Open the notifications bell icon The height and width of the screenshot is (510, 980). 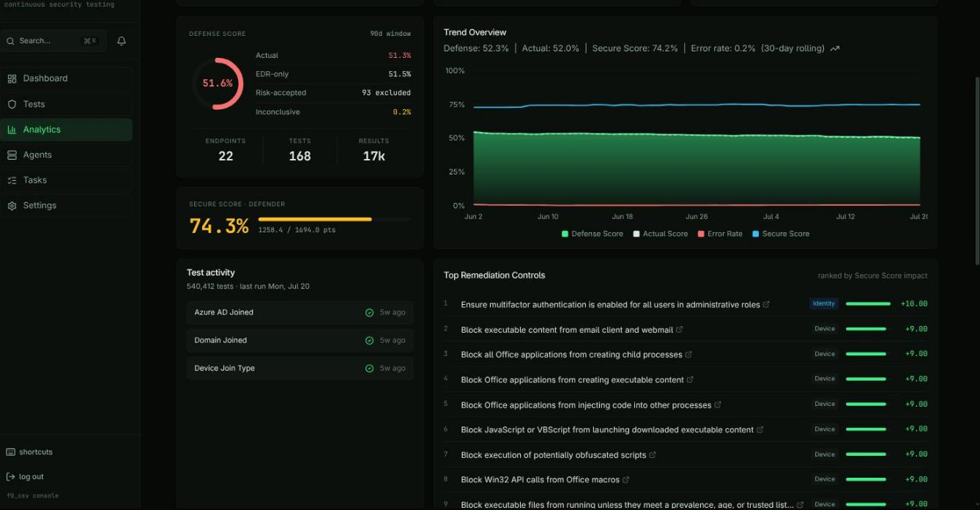click(x=122, y=41)
